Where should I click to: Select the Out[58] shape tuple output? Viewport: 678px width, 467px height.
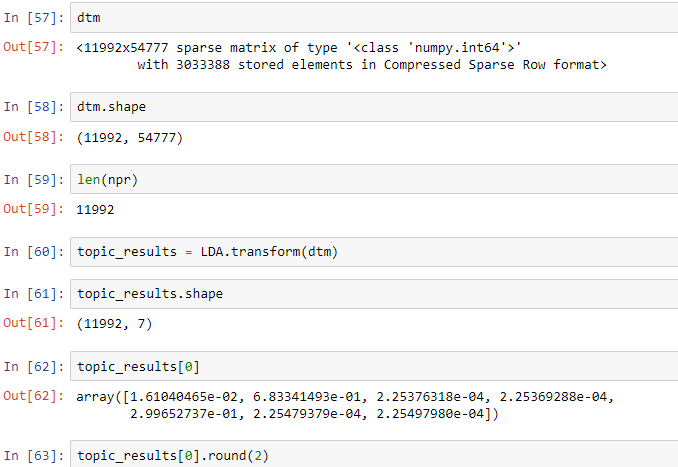pos(130,138)
